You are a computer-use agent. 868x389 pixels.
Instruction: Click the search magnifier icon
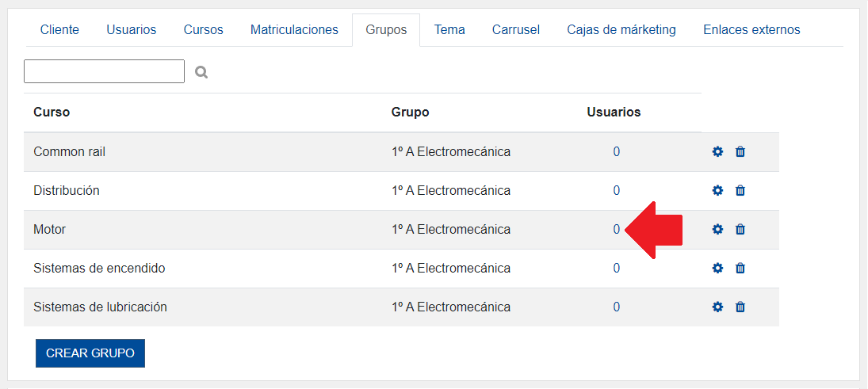click(x=201, y=72)
